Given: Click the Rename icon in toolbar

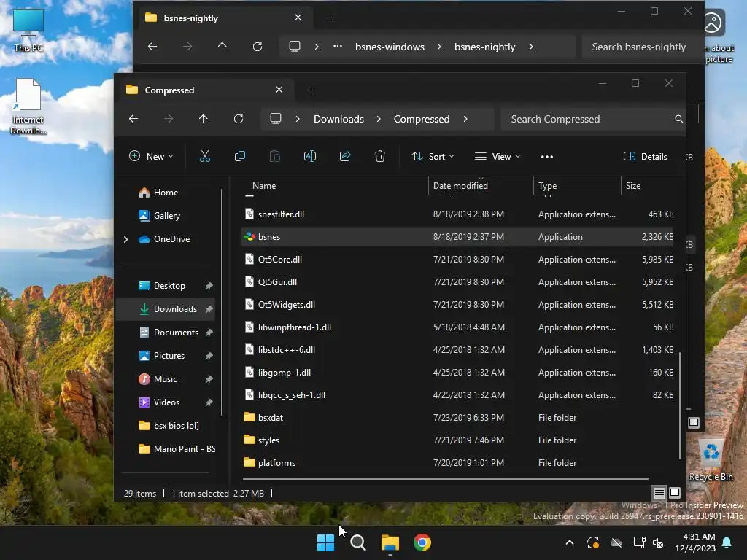Looking at the screenshot, I should point(309,156).
